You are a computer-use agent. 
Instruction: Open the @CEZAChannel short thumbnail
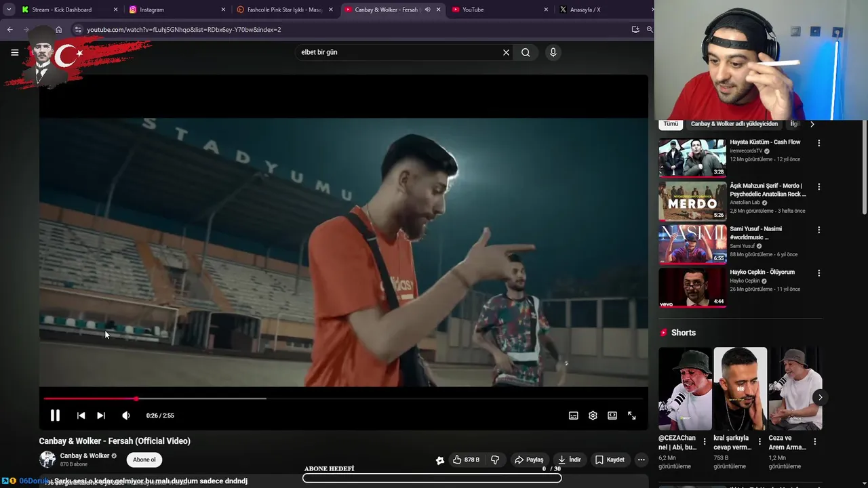coord(685,389)
